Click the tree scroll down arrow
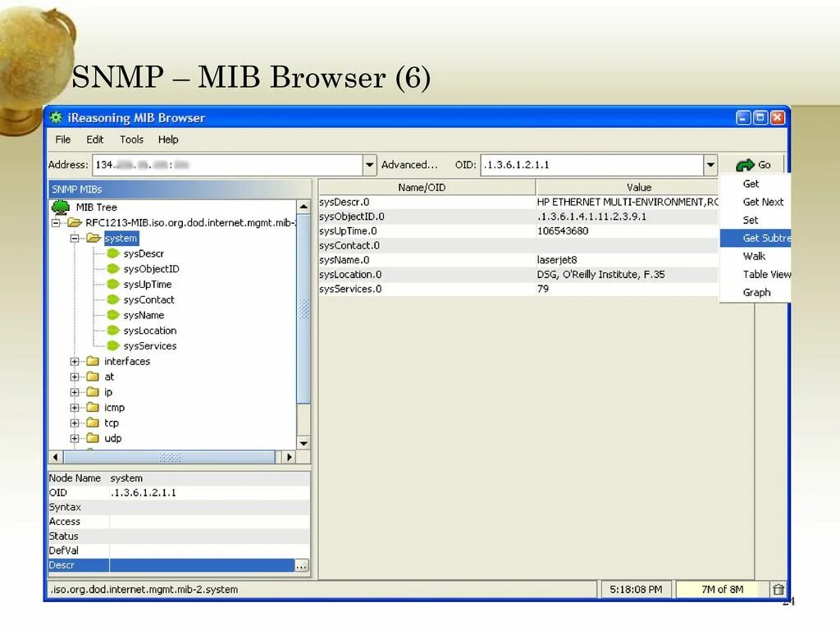 coord(304,443)
